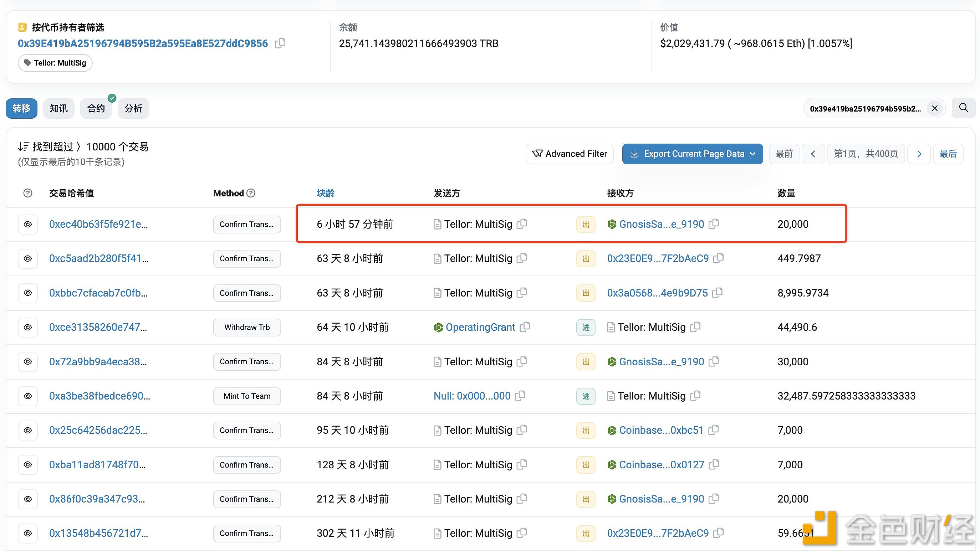Image resolution: width=980 pixels, height=551 pixels.
Task: Click the 第1页，共400页 page indicator
Action: 866,154
